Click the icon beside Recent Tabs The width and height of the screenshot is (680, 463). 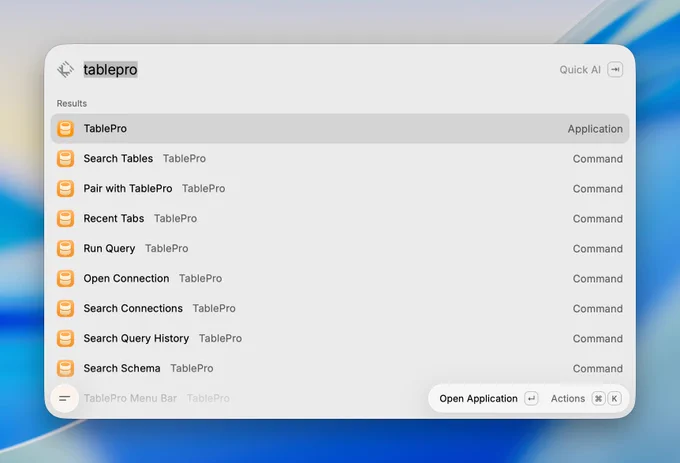[x=65, y=218]
